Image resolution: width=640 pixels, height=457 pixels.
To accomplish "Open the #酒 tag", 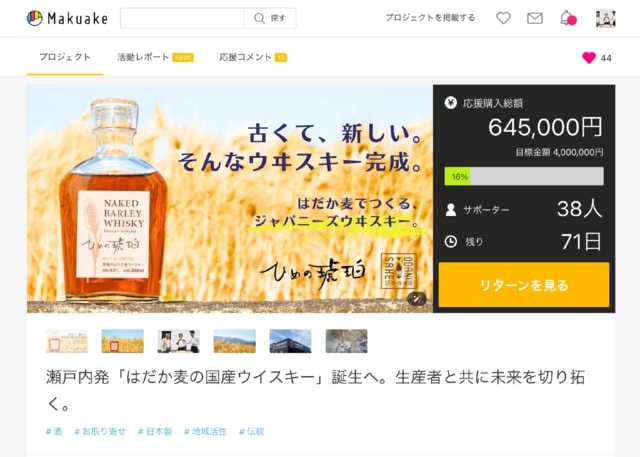I will tap(54, 431).
